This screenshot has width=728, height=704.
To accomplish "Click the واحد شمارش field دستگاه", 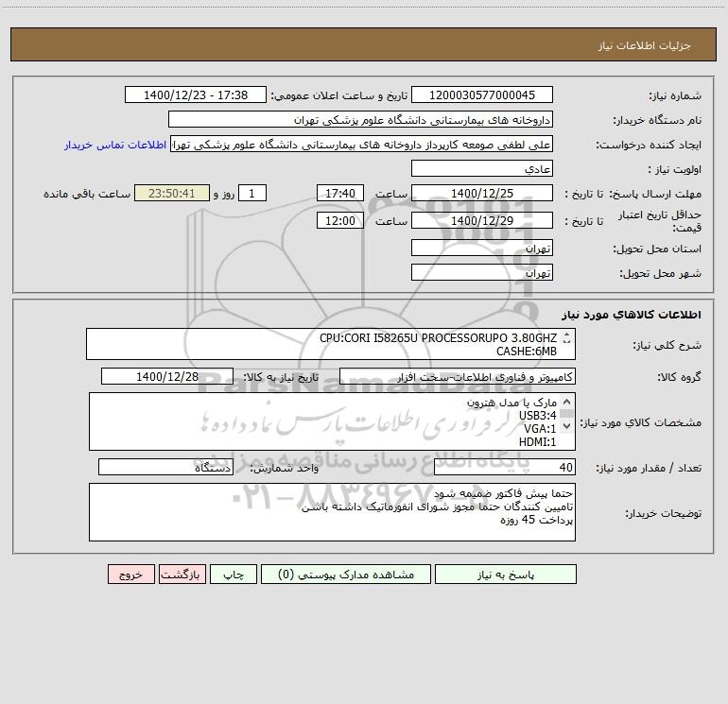I will [165, 467].
